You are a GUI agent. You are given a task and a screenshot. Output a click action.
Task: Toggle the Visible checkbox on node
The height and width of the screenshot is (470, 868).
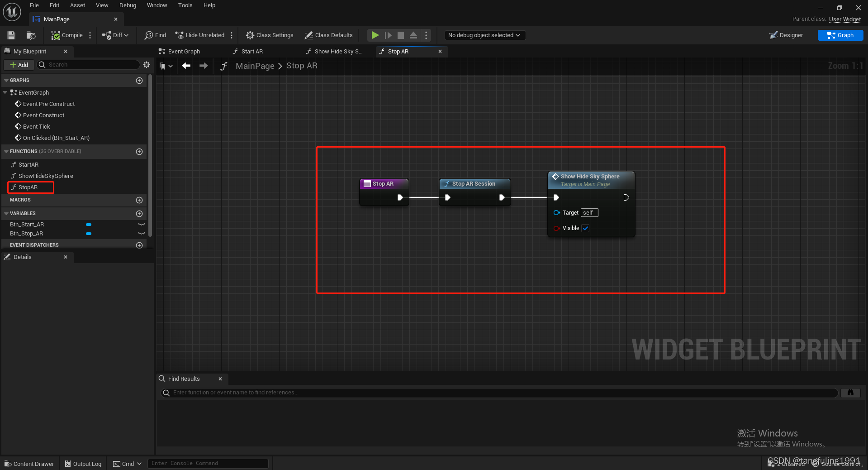point(586,228)
